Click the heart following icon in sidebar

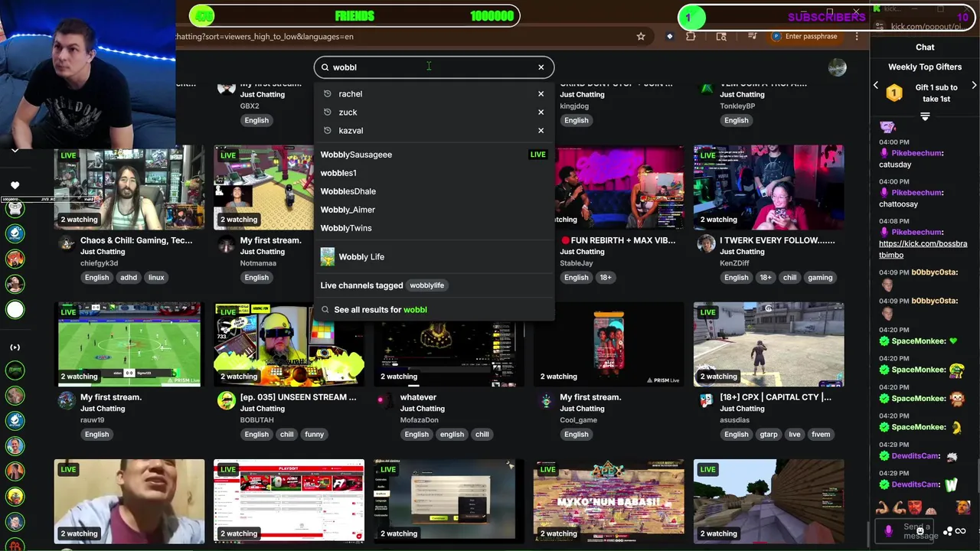point(15,185)
